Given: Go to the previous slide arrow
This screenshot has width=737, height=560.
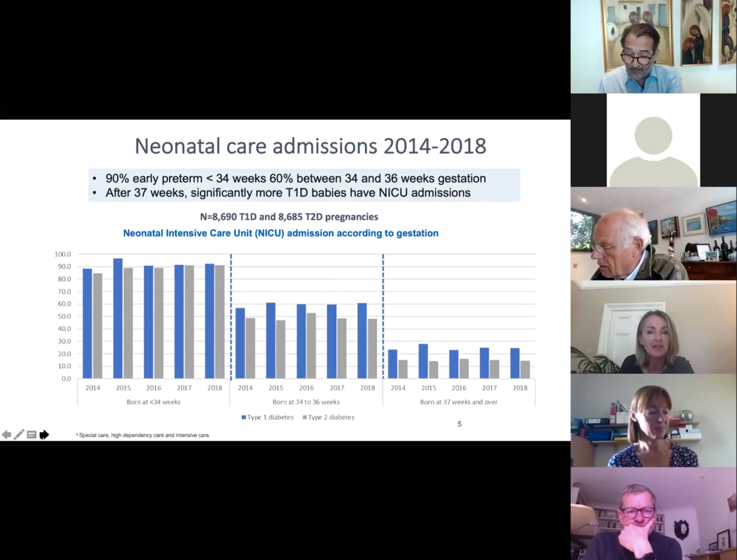Looking at the screenshot, I should coord(6,435).
